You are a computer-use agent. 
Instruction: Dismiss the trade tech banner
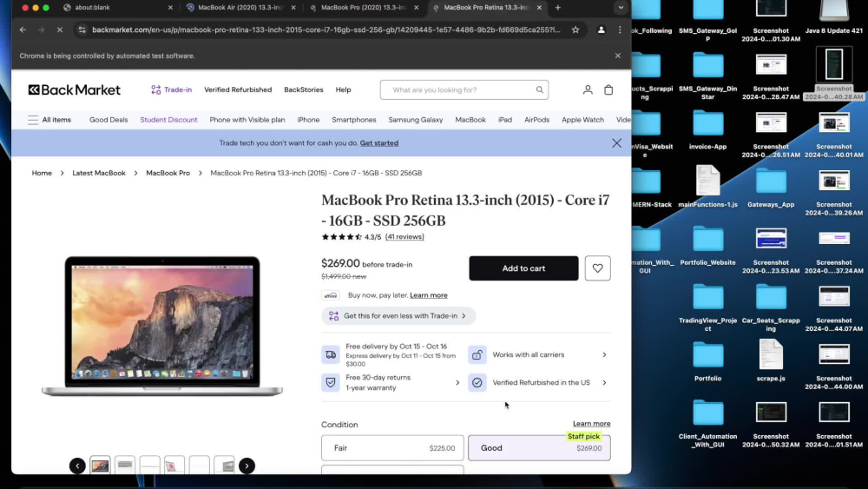coord(616,143)
